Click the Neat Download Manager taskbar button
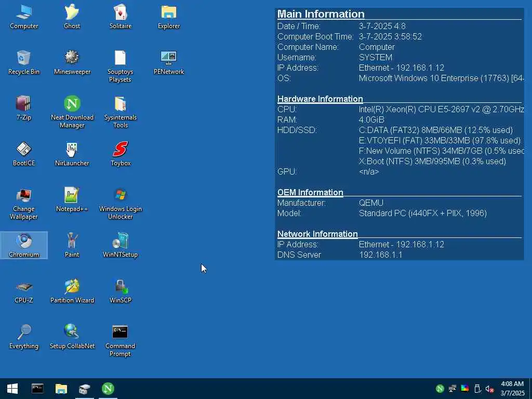The height and width of the screenshot is (399, 532). point(108,389)
